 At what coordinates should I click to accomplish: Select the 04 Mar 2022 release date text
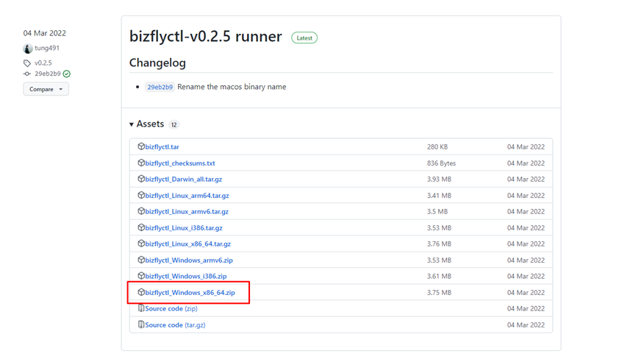point(44,33)
